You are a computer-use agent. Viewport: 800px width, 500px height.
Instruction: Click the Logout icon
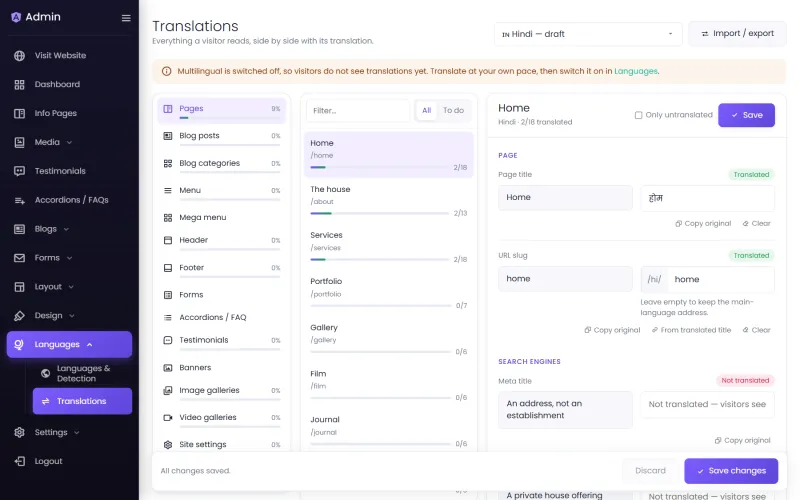[19, 461]
